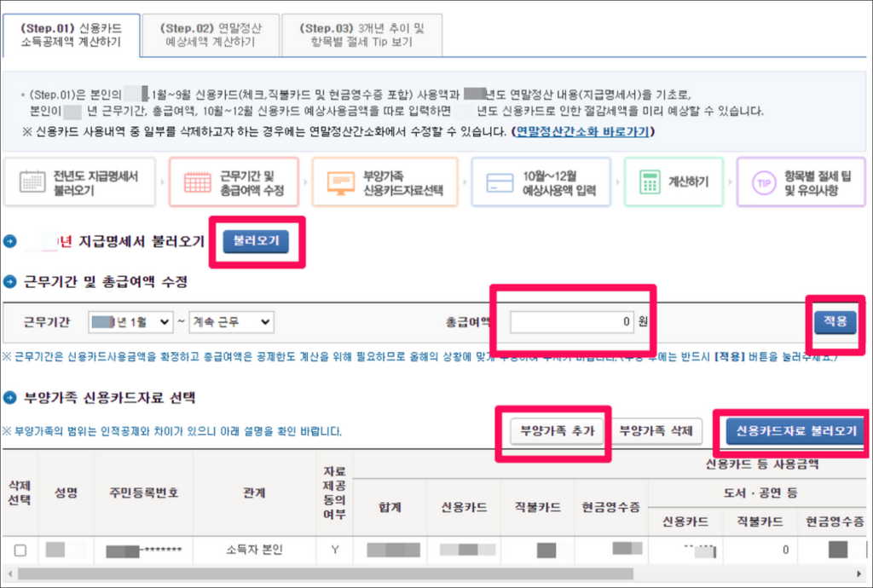This screenshot has width=873, height=588.
Task: Click the 도서 · 공연 등 column header
Action: tap(760, 493)
